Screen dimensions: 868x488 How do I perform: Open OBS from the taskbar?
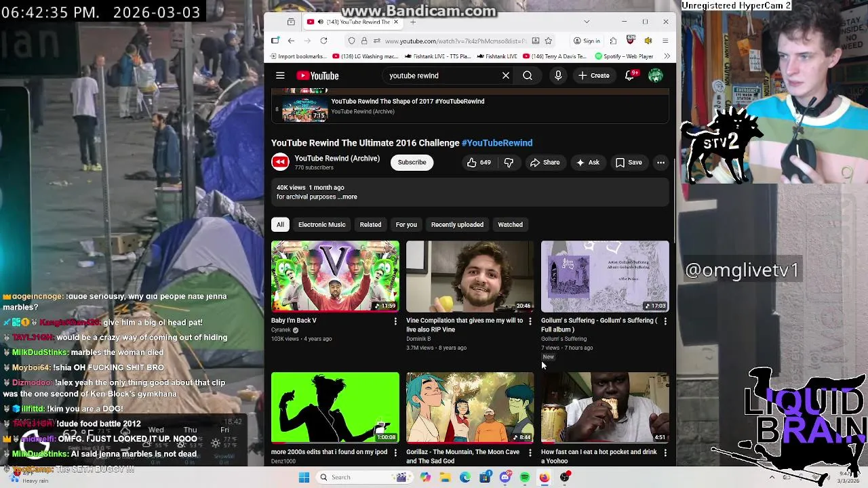[x=565, y=477]
